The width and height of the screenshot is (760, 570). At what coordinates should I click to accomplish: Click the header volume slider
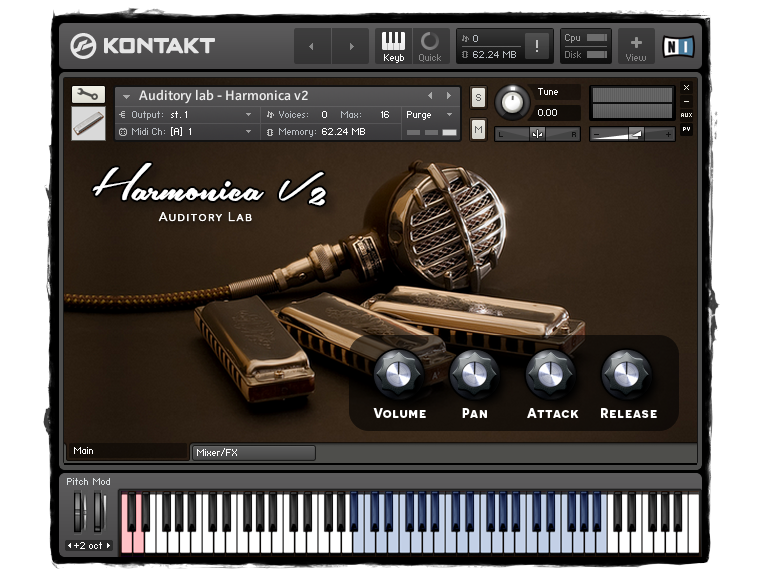pos(632,134)
